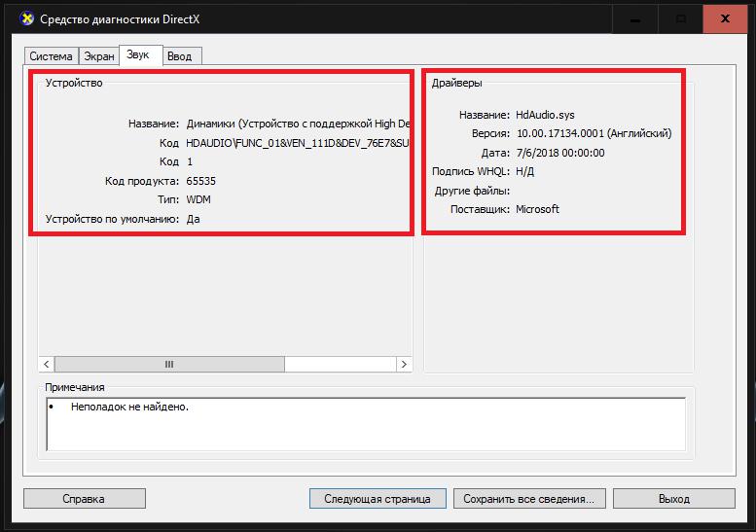Click driver date 7/6/2018 00:00:00
This screenshot has width=756, height=532.
tap(560, 154)
